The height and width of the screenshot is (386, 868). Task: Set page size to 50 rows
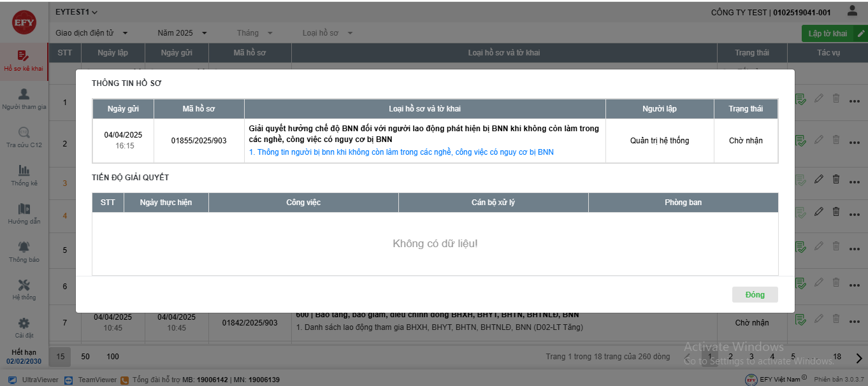pos(85,357)
